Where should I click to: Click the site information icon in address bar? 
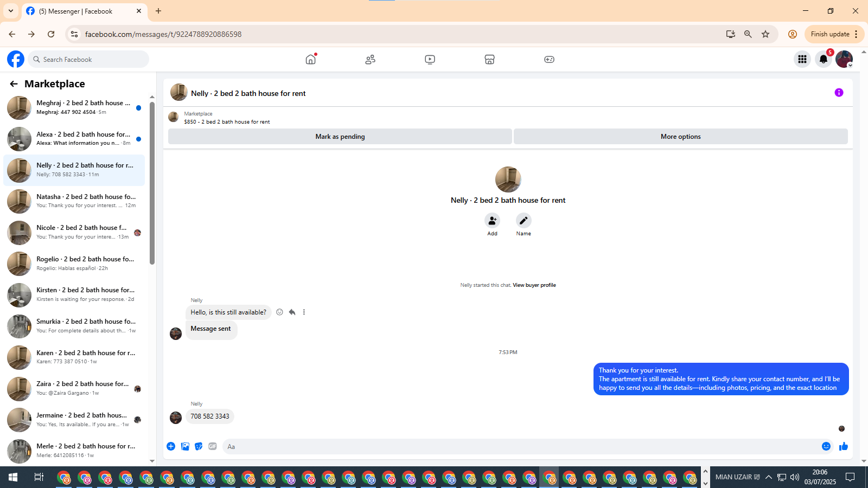click(74, 34)
